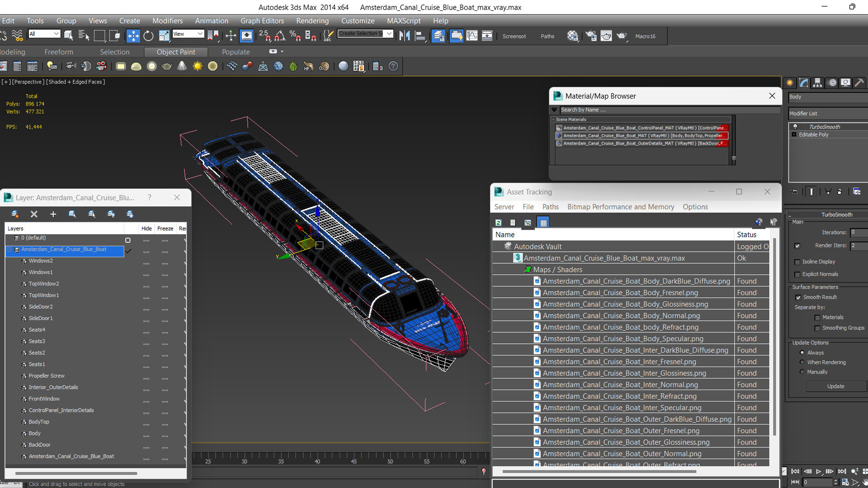Toggle the Percent Snap icon
The image size is (868, 488).
point(295,36)
